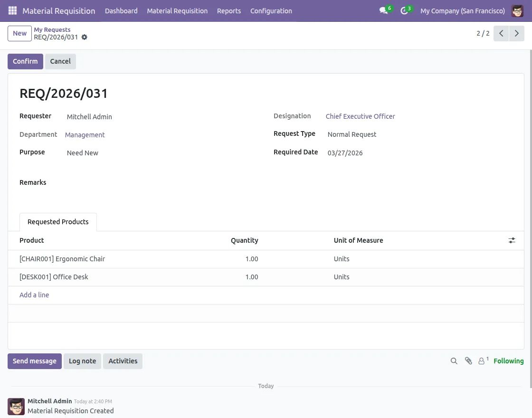
Task: Go to the previous record with left arrow
Action: pos(501,33)
